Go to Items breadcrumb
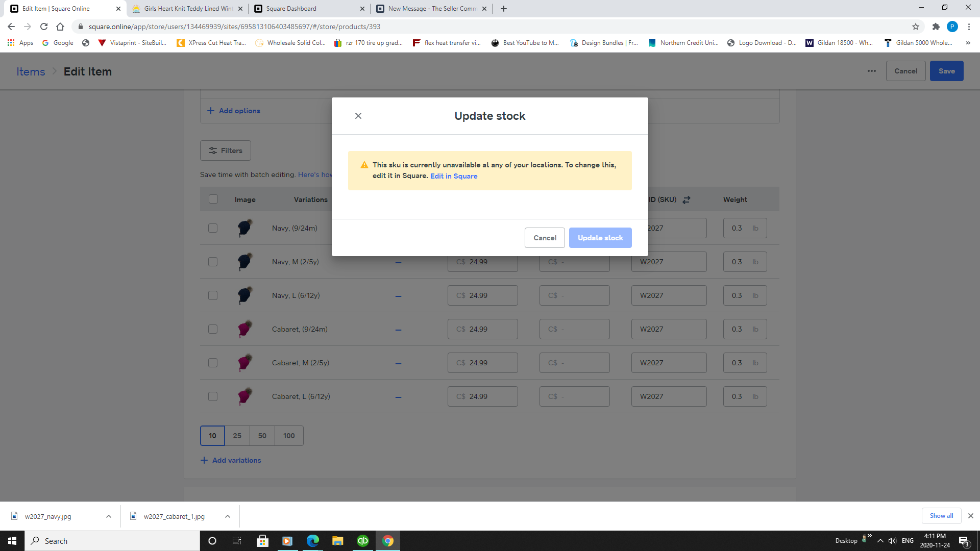Screen dimensions: 980x551 coord(31,71)
